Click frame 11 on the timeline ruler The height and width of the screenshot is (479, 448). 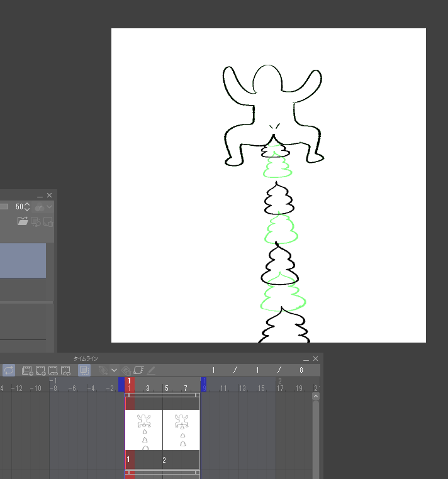pos(223,388)
